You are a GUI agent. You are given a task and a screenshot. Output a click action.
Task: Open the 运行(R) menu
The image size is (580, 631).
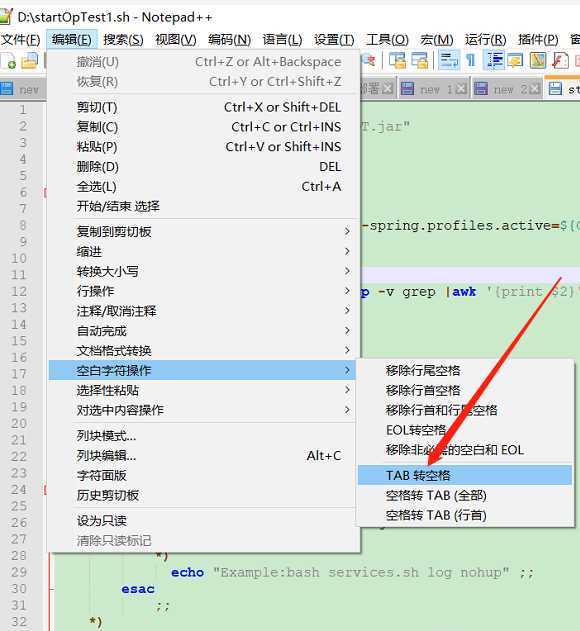[485, 40]
